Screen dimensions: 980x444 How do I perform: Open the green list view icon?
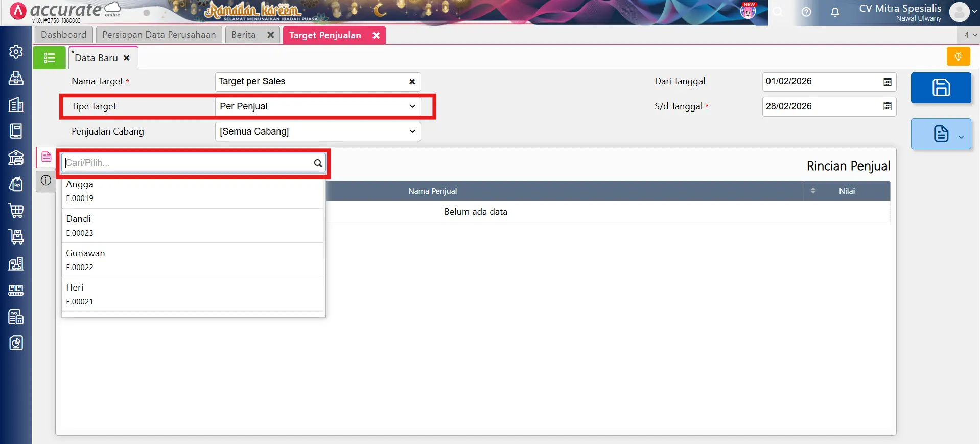(x=49, y=58)
